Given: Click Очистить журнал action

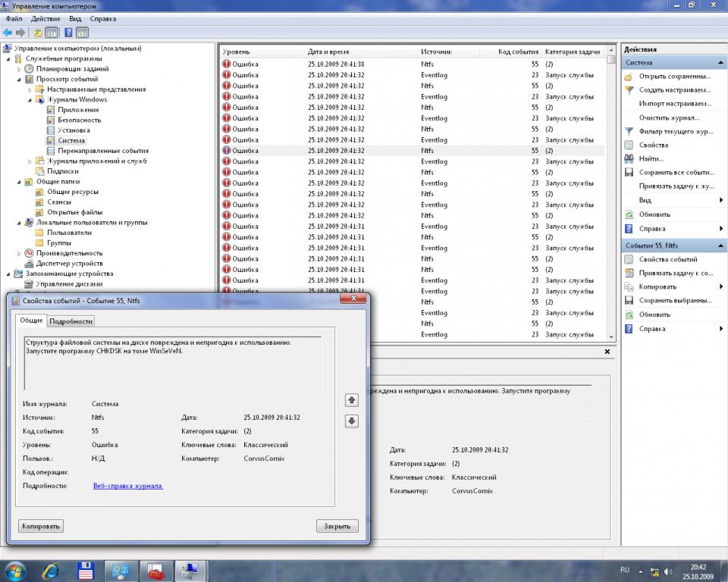Looking at the screenshot, I should click(669, 117).
